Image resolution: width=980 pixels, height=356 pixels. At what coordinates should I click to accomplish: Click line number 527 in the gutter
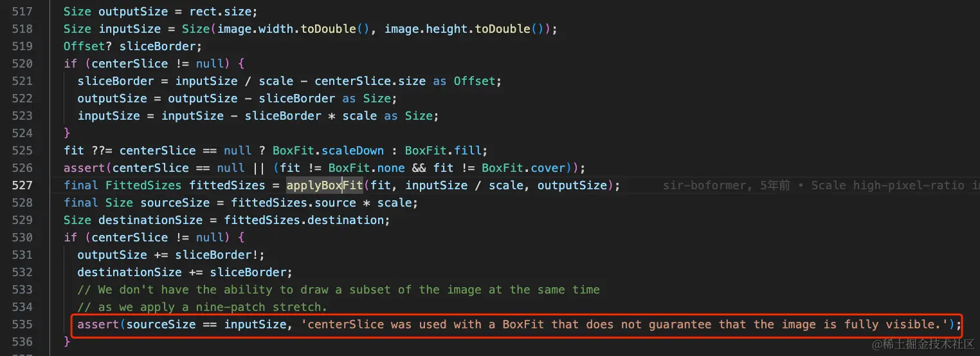click(22, 185)
